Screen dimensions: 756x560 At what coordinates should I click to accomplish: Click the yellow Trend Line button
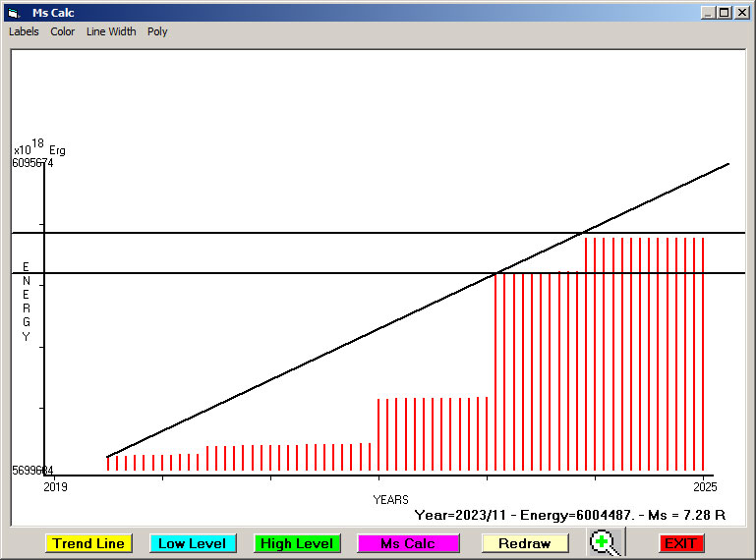point(88,543)
